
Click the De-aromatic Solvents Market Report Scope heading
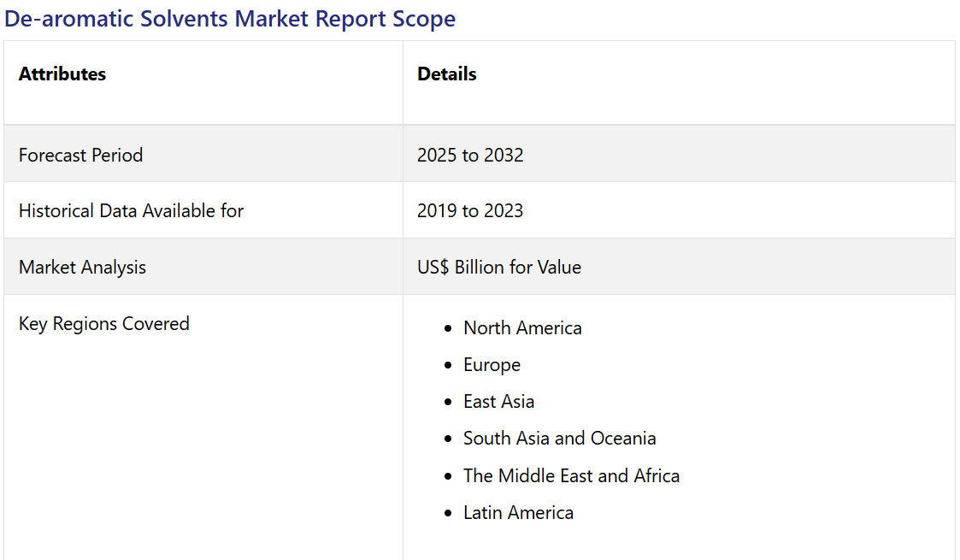click(230, 19)
